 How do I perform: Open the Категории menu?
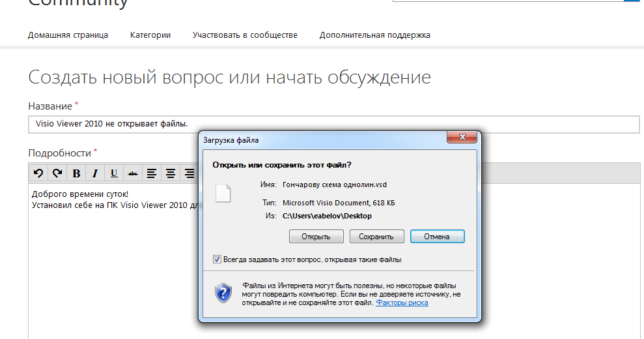pyautogui.click(x=150, y=35)
